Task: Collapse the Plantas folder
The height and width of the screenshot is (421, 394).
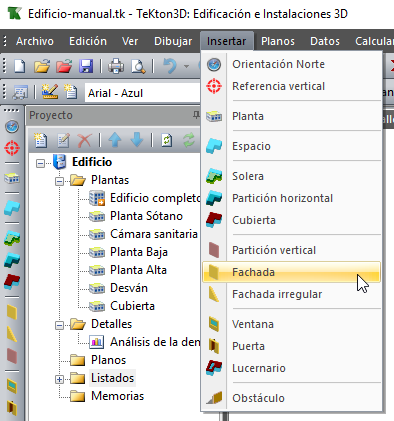Action: point(59,181)
